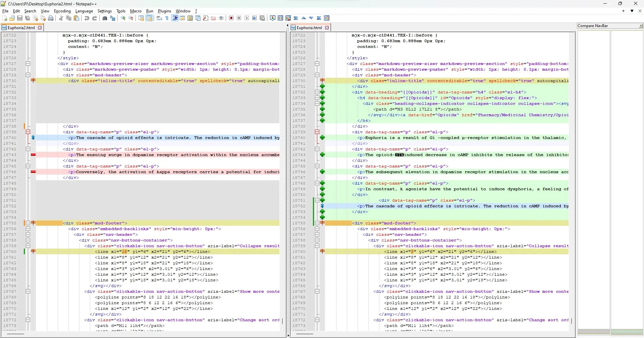Open the toolbar overflow dropdown arrow
This screenshot has height=338, width=644.
point(632,11)
